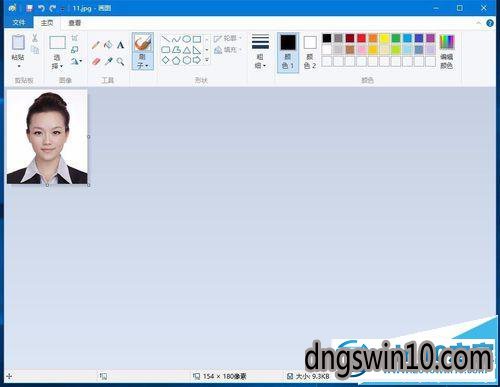
Task: Choose the Triangle shape
Action: pyautogui.click(x=187, y=50)
